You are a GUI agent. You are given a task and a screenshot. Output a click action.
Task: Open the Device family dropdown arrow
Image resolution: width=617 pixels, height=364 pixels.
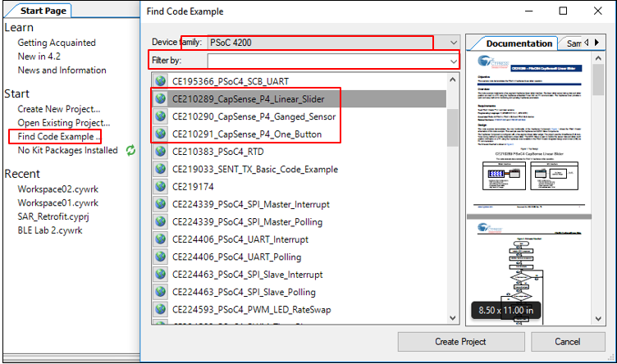[453, 43]
